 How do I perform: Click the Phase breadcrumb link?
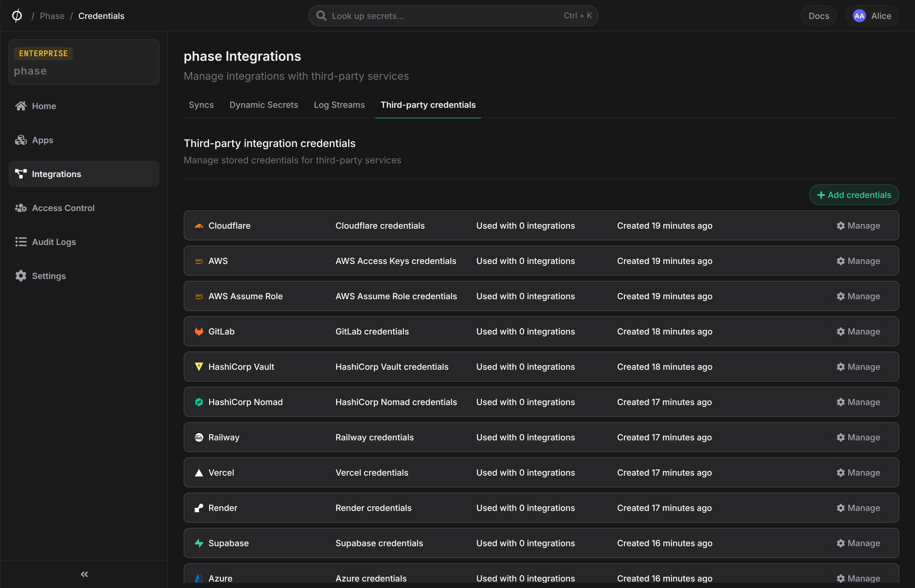tap(52, 16)
